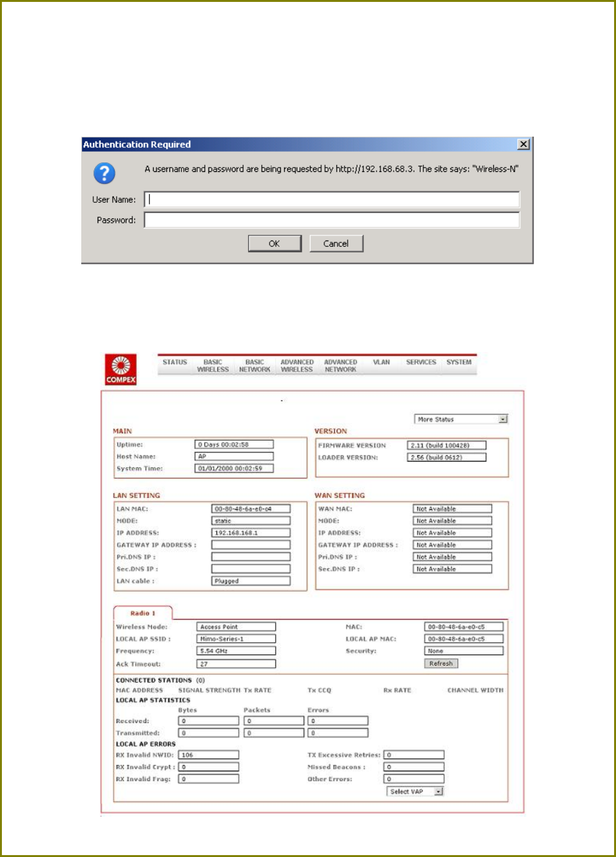The image size is (616, 857).
Task: Click the Refresh button
Action: [x=441, y=664]
